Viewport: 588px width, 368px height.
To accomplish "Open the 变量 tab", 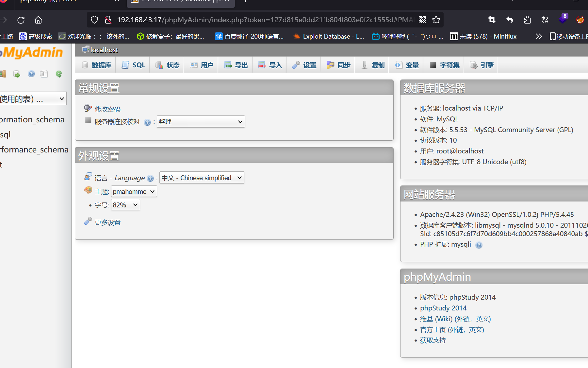I will click(407, 65).
